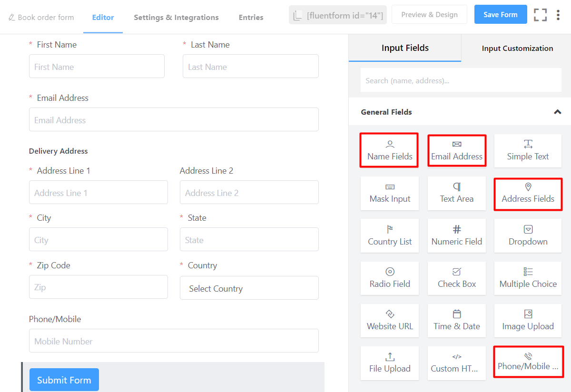Add a Simple Text field
Viewport: 571px width, 392px height.
[528, 150]
